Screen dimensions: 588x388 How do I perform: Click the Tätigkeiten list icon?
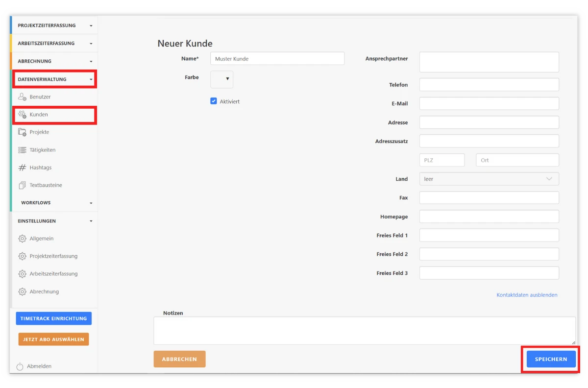pos(22,150)
